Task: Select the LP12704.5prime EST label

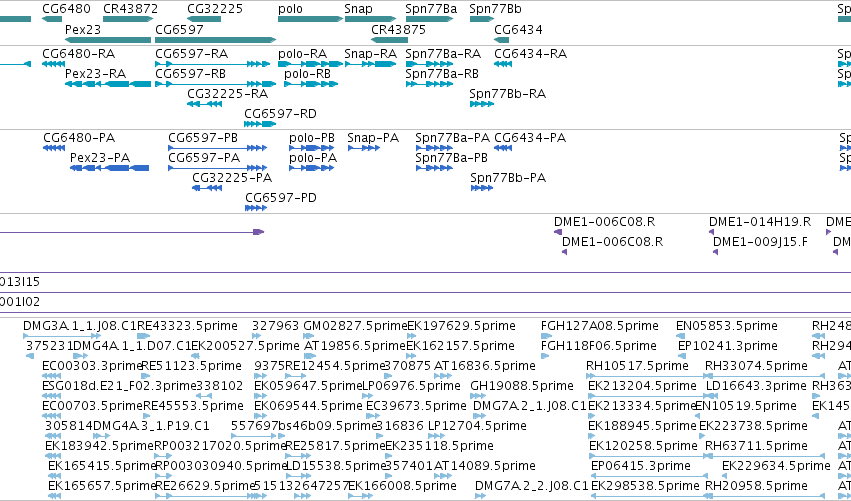Action: coord(477,426)
